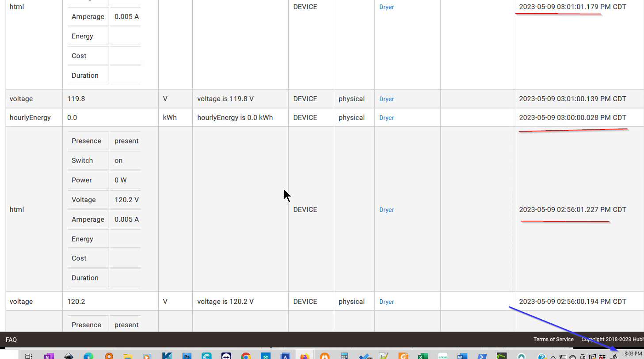
Task: Open Microsoft Edge from the taskbar
Action: pyautogui.click(x=88, y=356)
